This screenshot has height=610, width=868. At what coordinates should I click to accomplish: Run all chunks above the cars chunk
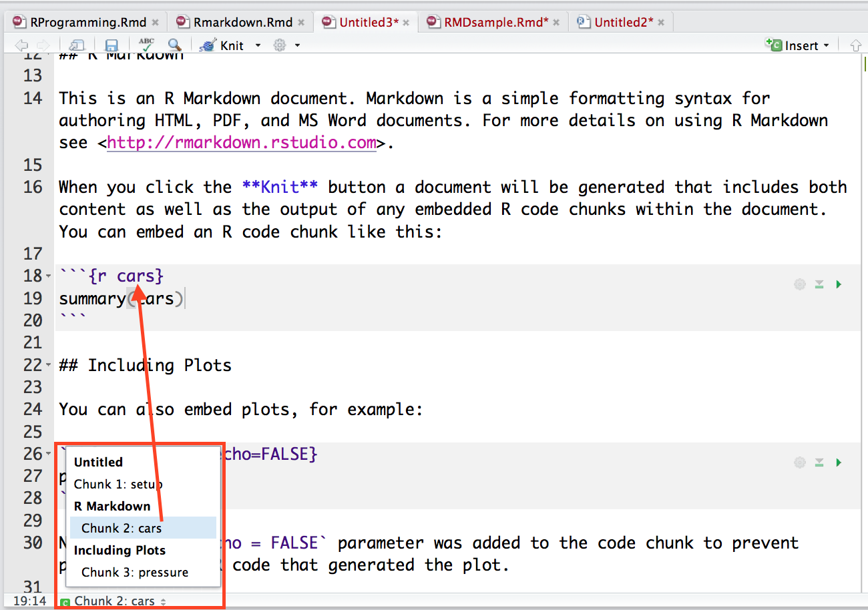click(x=819, y=284)
